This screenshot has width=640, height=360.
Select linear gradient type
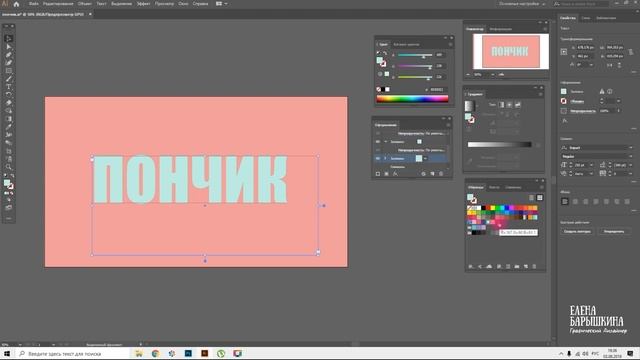click(x=501, y=105)
